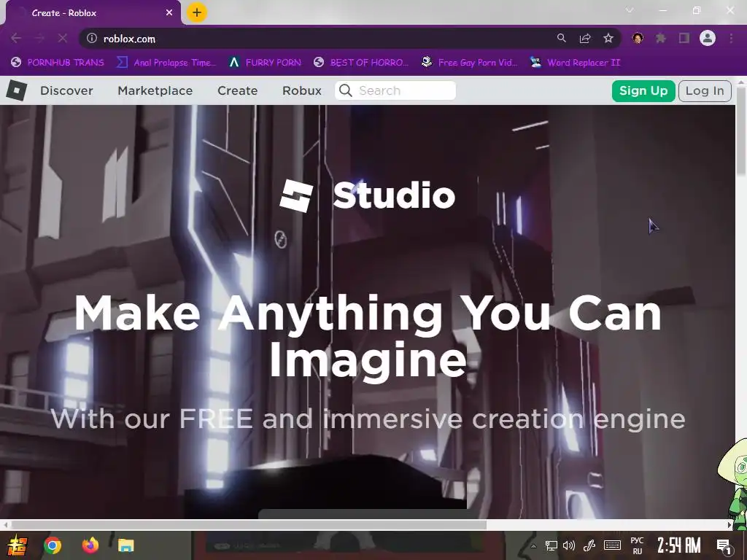Open the avatar extension icon in toolbar
The width and height of the screenshot is (747, 560).
pyautogui.click(x=638, y=38)
